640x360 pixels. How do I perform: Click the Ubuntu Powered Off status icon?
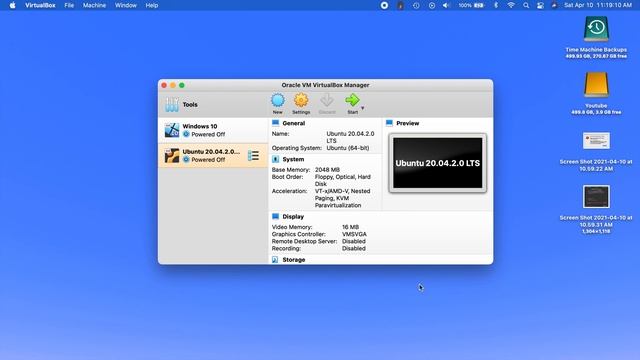coord(186,160)
